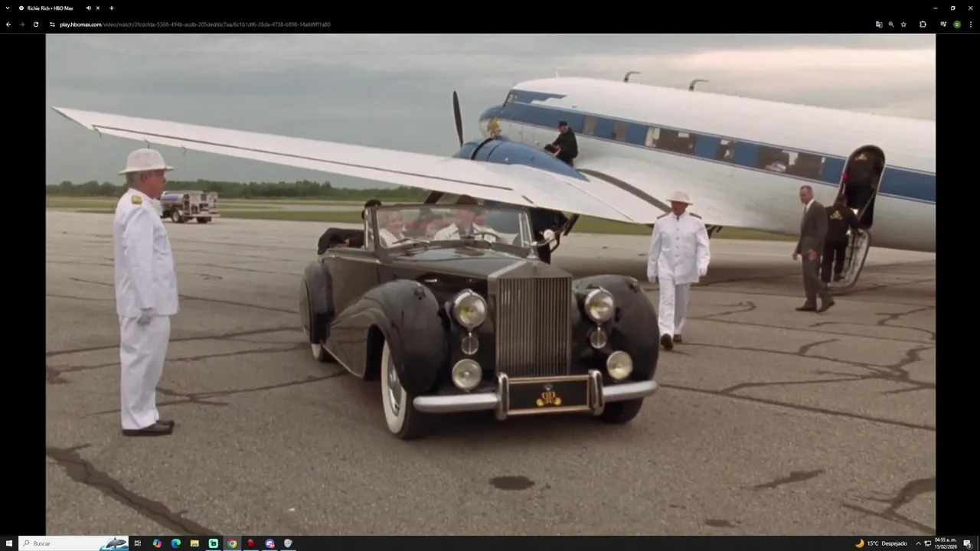Screen dimensions: 980x551
Task: Open the red round app on taskbar
Action: click(x=251, y=543)
